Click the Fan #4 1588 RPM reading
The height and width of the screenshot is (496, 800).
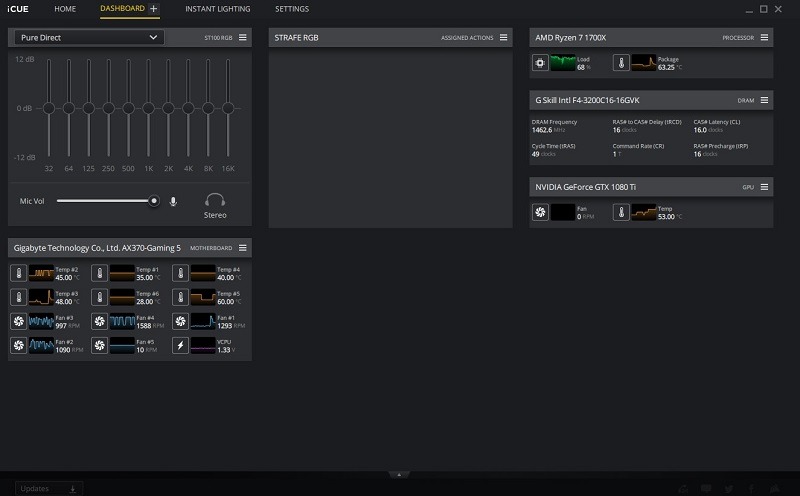pos(150,326)
